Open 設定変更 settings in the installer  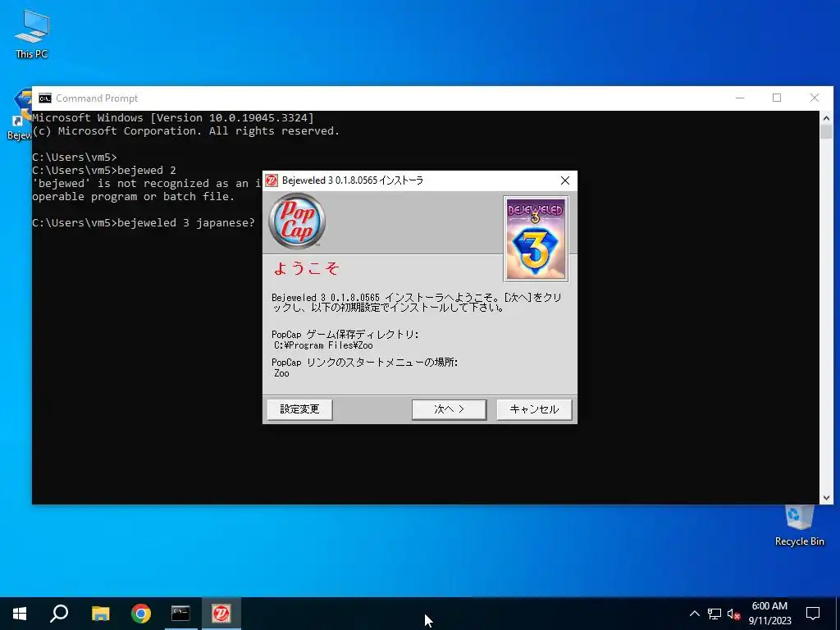pyautogui.click(x=299, y=409)
